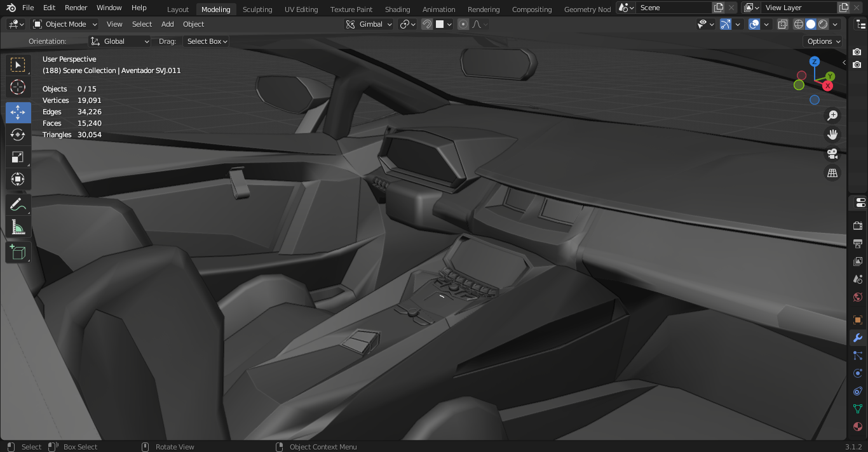Click the Blender logo menu icon
868x452 pixels.
tap(11, 8)
